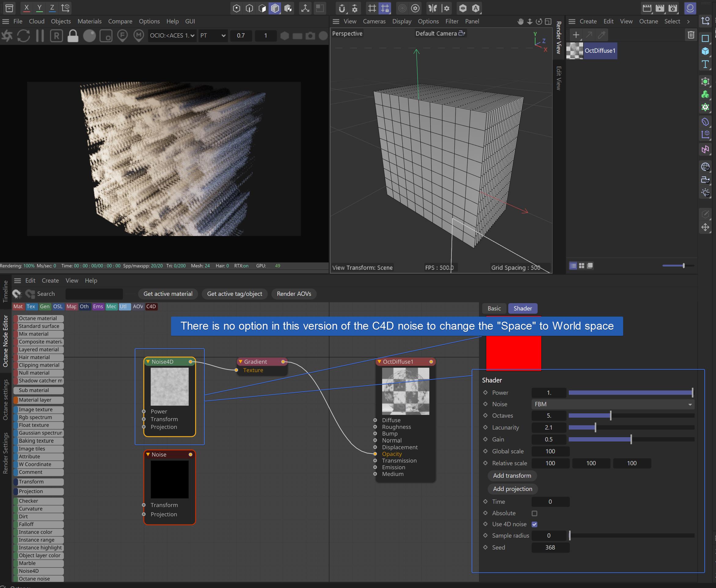Viewport: 716px width, 588px height.
Task: Adjust the Lacunarity slider
Action: [x=595, y=427]
